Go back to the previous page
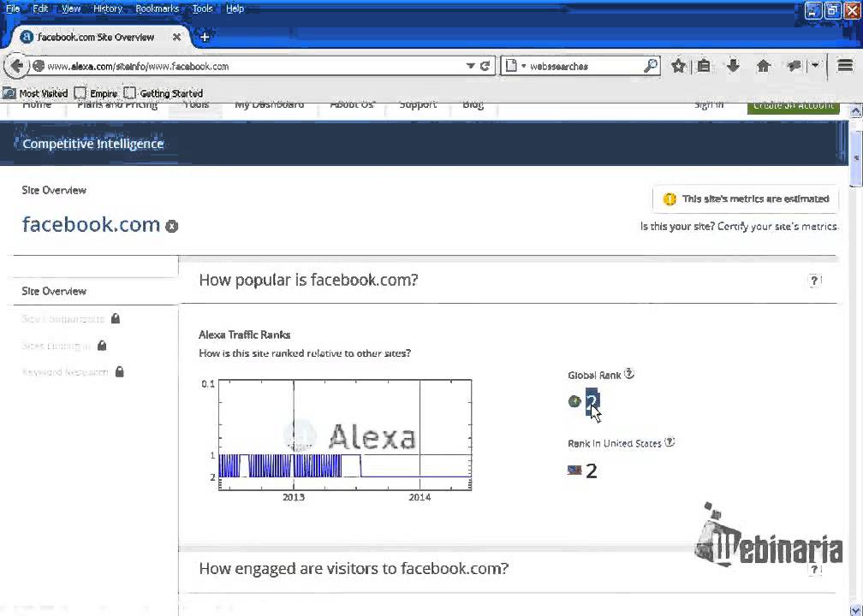 pyautogui.click(x=16, y=66)
